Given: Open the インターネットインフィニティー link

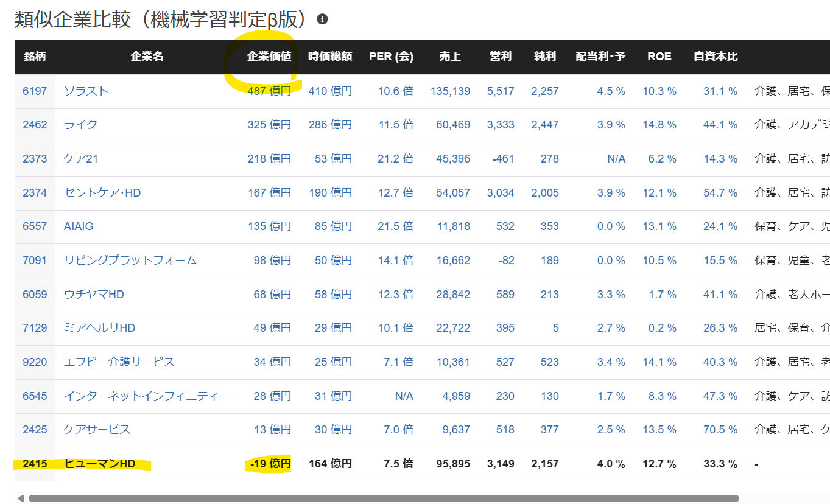Looking at the screenshot, I should [x=147, y=396].
